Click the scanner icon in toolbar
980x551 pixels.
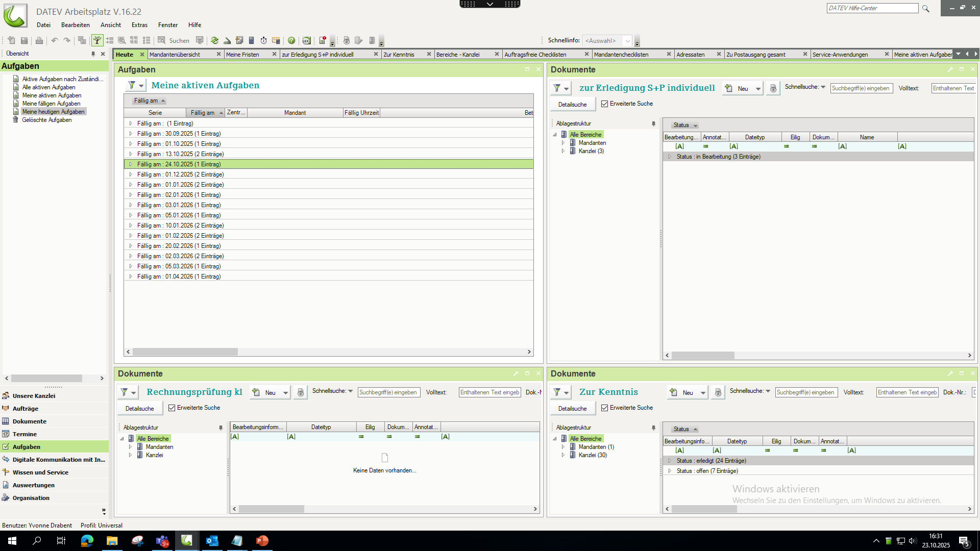(x=227, y=40)
